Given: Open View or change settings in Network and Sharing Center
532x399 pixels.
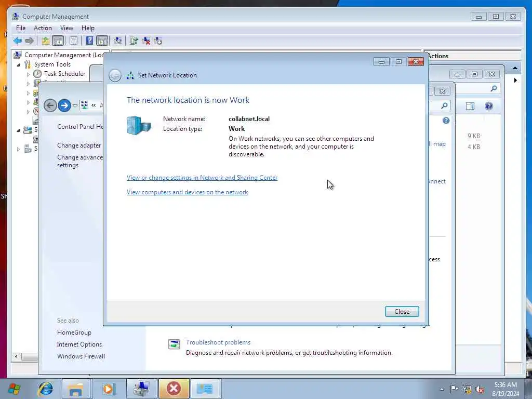Looking at the screenshot, I should click(x=202, y=178).
